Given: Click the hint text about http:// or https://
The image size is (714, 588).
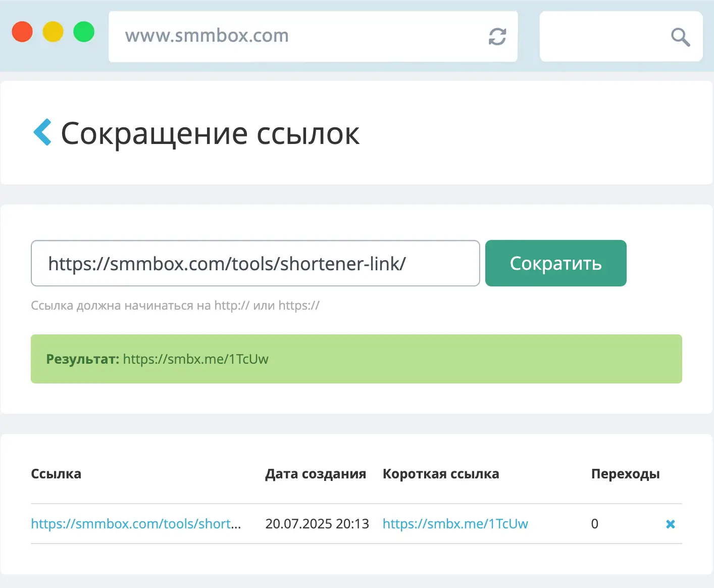Looking at the screenshot, I should click(175, 306).
